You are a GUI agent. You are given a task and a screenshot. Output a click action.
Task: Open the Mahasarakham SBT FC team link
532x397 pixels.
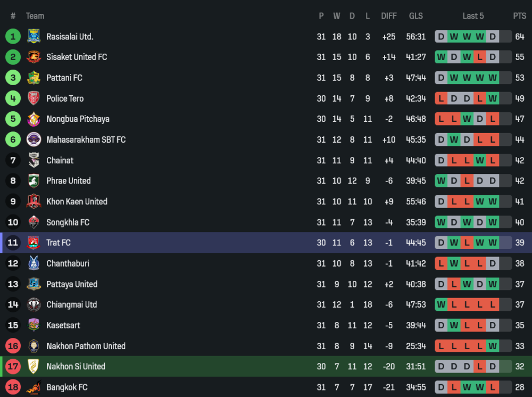[x=86, y=139]
